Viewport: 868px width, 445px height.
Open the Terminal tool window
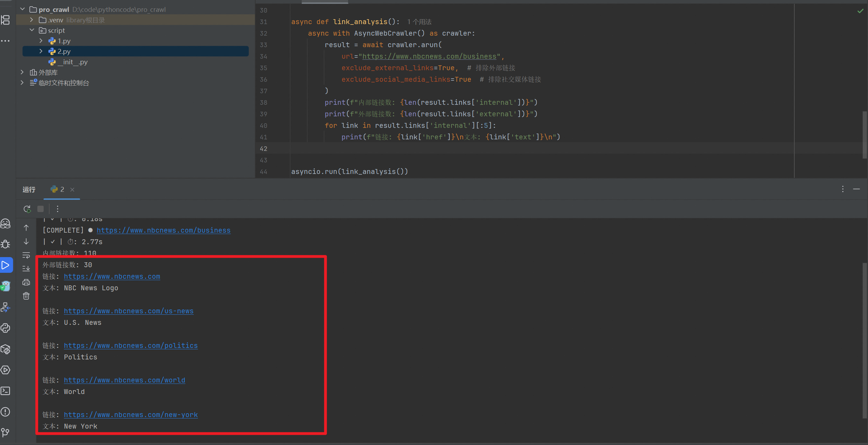(x=6, y=391)
